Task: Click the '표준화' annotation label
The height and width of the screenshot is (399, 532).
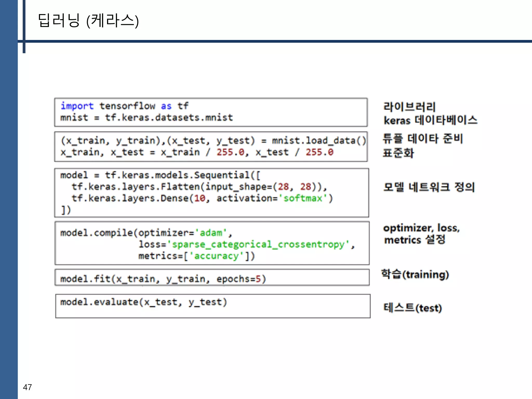Action: (398, 153)
